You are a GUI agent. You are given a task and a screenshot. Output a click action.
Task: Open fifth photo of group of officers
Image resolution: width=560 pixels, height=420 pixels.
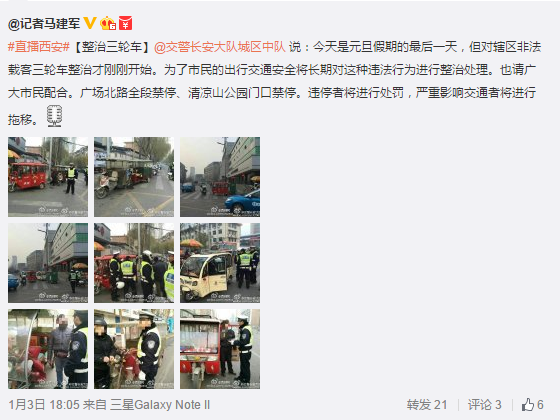coord(134,263)
